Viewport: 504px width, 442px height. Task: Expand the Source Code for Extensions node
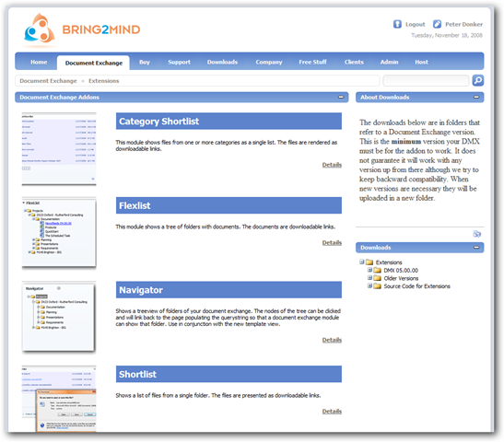[x=369, y=285]
